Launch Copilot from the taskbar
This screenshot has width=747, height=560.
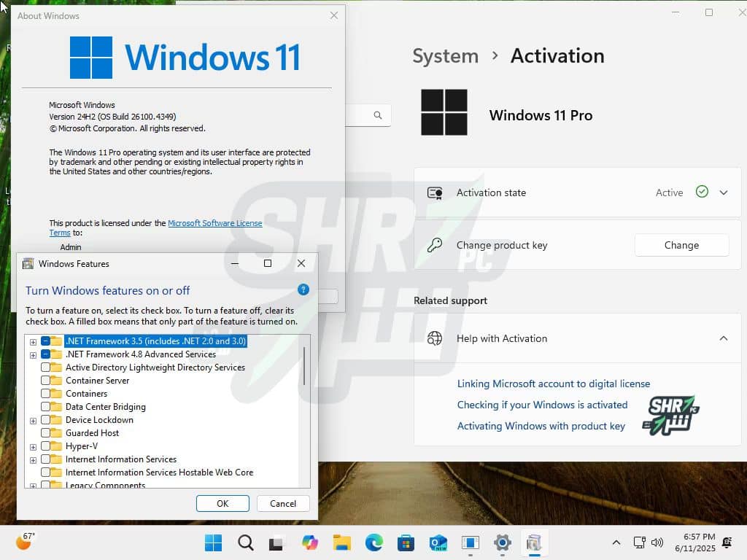click(309, 542)
